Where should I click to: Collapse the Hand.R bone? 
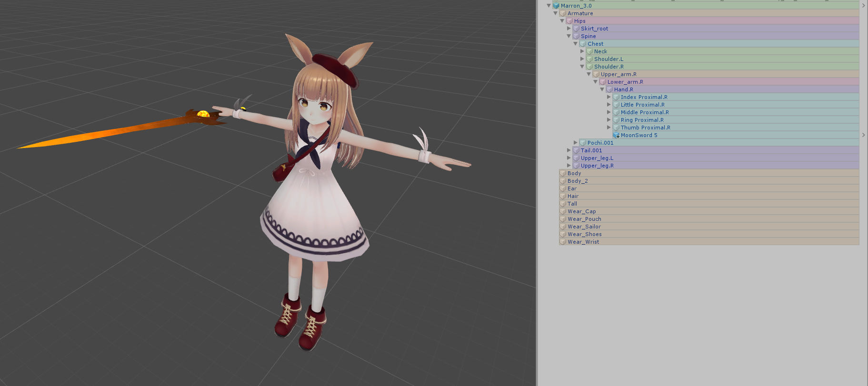click(x=602, y=89)
